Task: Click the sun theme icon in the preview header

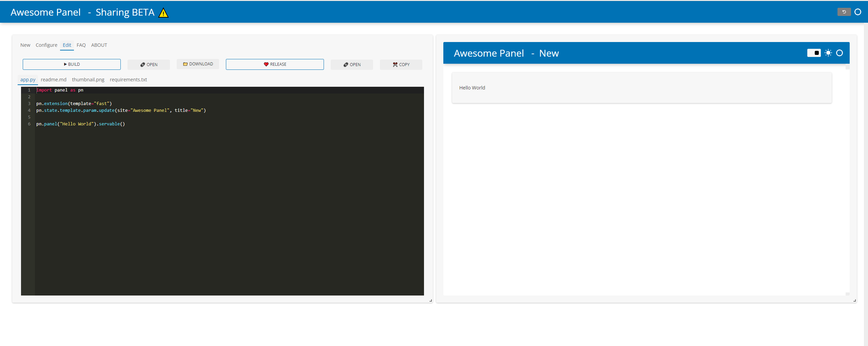Action: pos(828,53)
